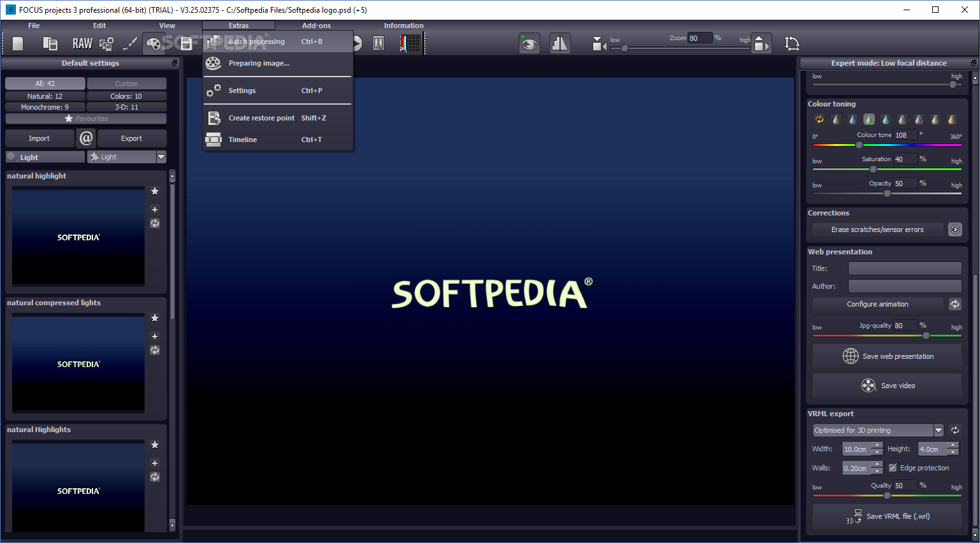Image resolution: width=980 pixels, height=543 pixels.
Task: Click Configure animation button
Action: [877, 304]
